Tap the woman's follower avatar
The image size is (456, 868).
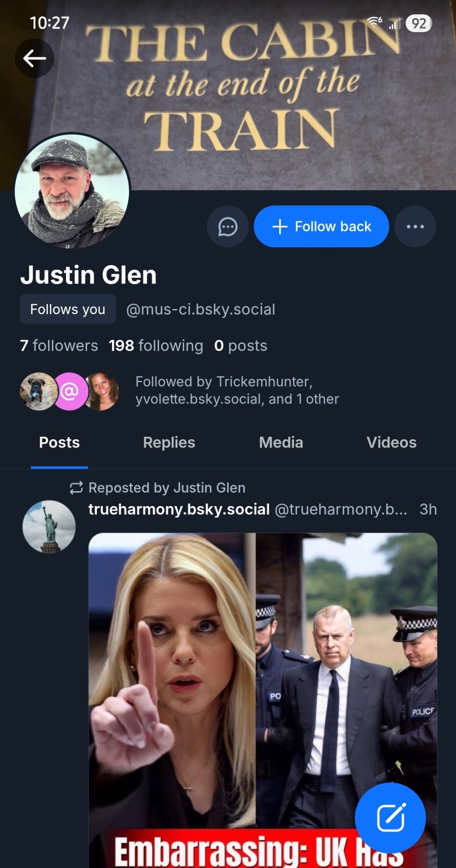[102, 391]
